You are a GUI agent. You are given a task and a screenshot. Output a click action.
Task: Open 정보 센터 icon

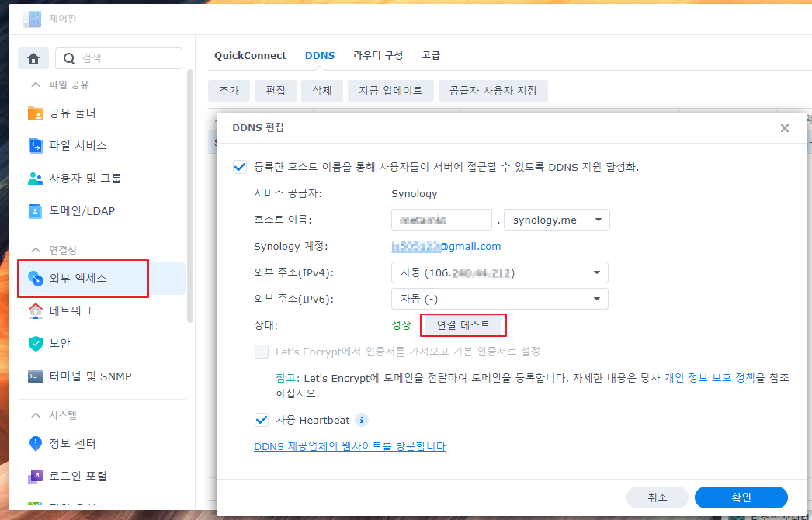click(35, 443)
